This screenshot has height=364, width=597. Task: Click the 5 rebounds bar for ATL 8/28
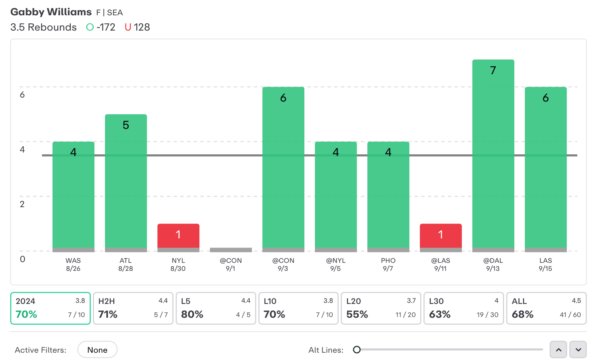(x=126, y=182)
